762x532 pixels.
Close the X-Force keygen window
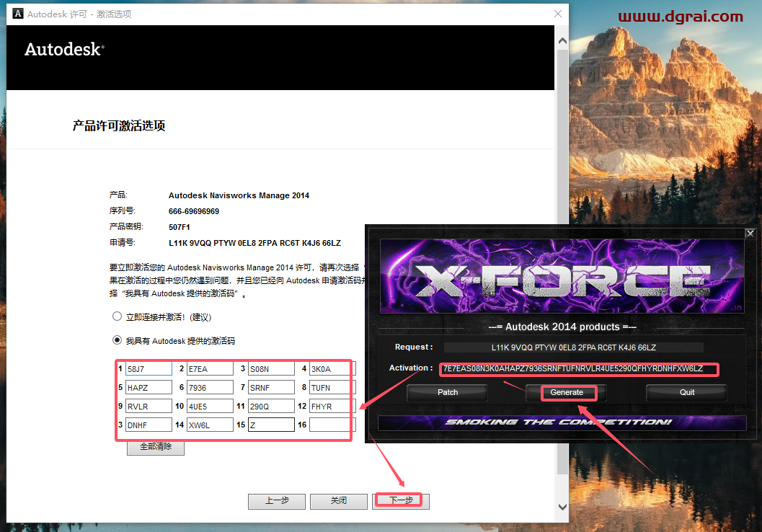[750, 234]
